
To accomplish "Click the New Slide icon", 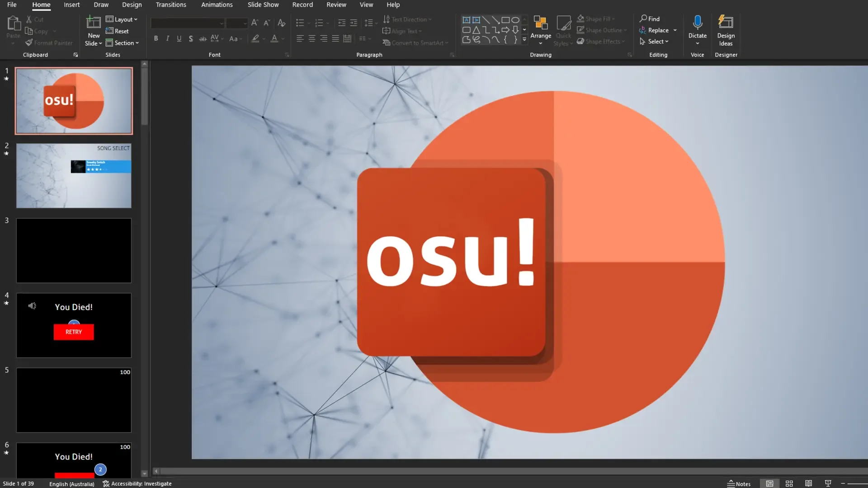I will (94, 22).
